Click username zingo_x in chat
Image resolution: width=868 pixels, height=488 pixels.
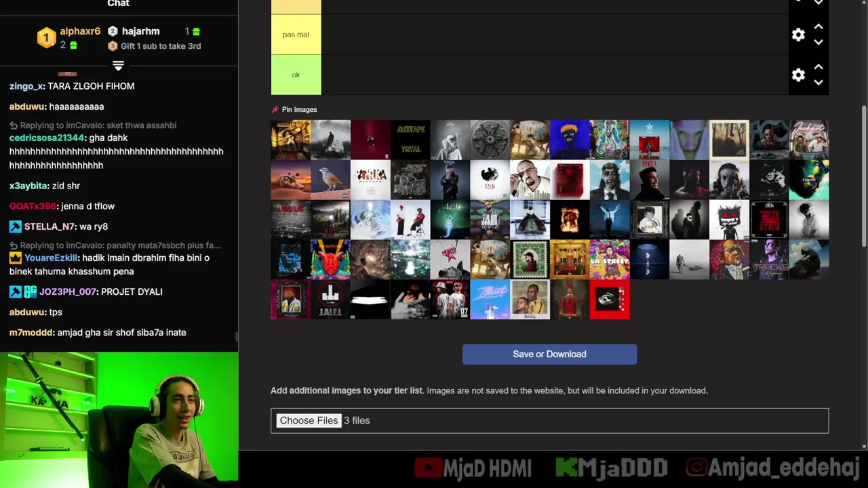[x=26, y=86]
